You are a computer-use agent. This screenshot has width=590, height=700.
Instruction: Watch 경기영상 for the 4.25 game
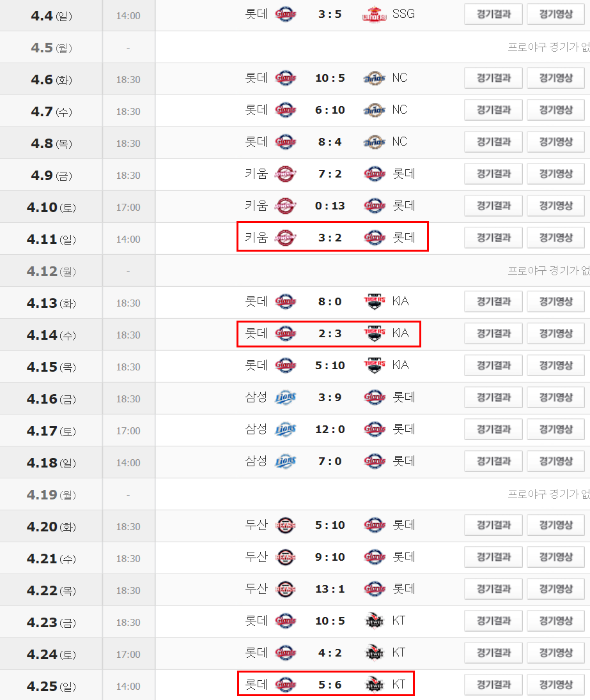click(555, 685)
